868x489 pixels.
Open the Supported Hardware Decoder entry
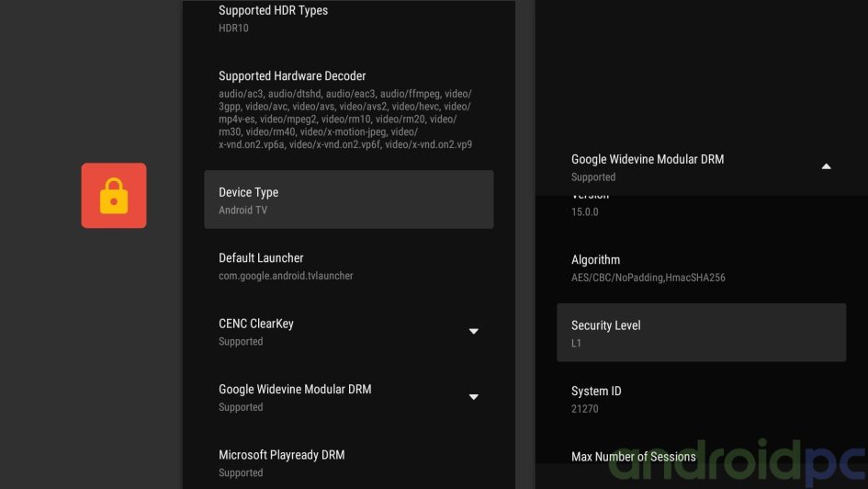[348, 109]
